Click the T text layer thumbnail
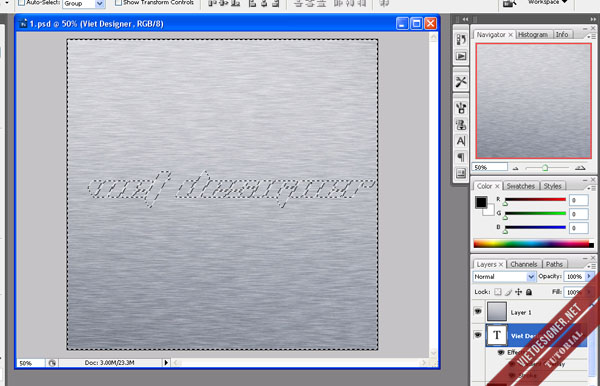This screenshot has height=386, width=600. point(497,335)
